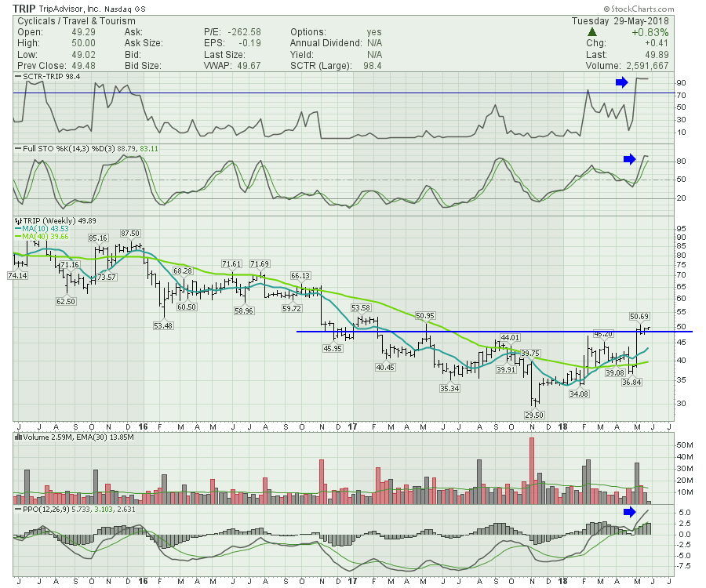The width and height of the screenshot is (706, 588).
Task: Click the volume bars icon beside Volume 2.59M
Action: (18, 437)
